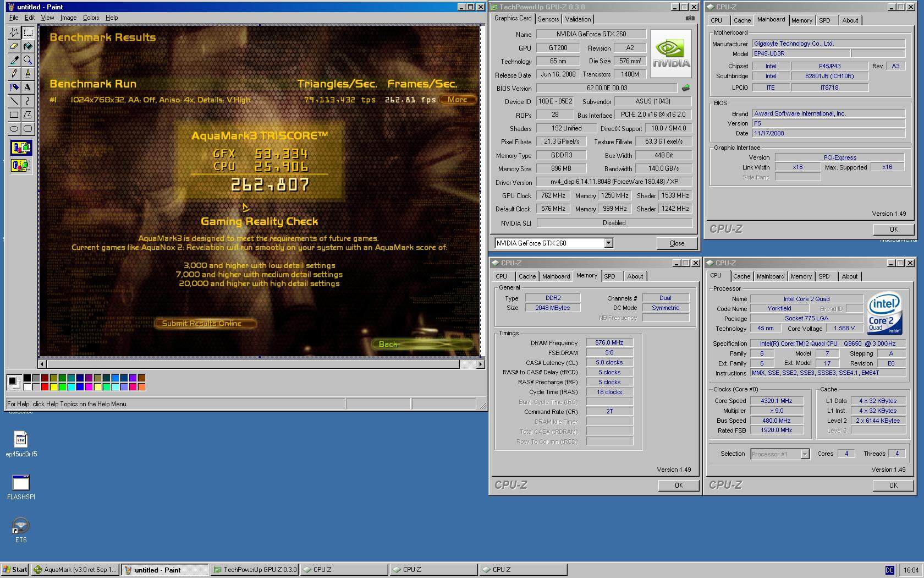This screenshot has height=578, width=924.
Task: Click the foreground/background color indicator box
Action: 14,383
